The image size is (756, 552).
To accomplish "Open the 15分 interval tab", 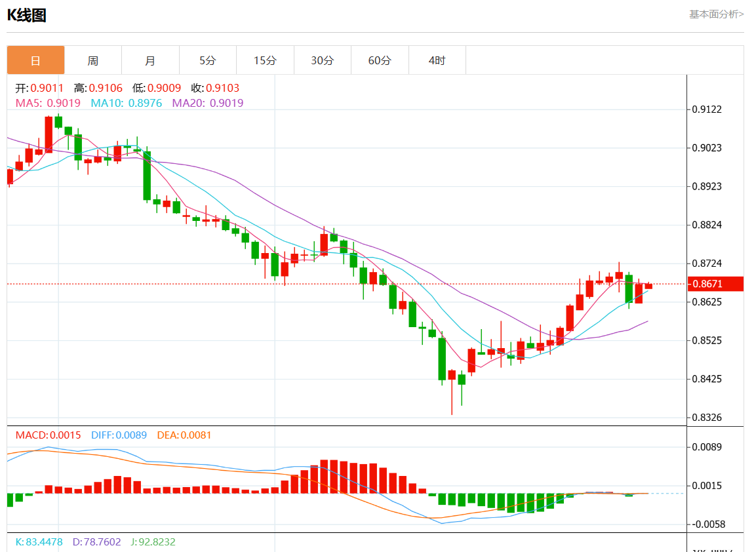I will (265, 60).
